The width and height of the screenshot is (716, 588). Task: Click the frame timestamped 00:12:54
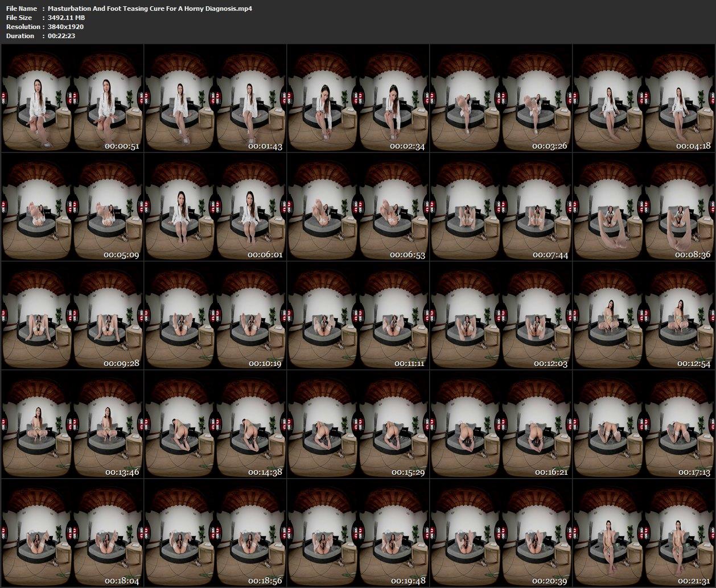(644, 315)
